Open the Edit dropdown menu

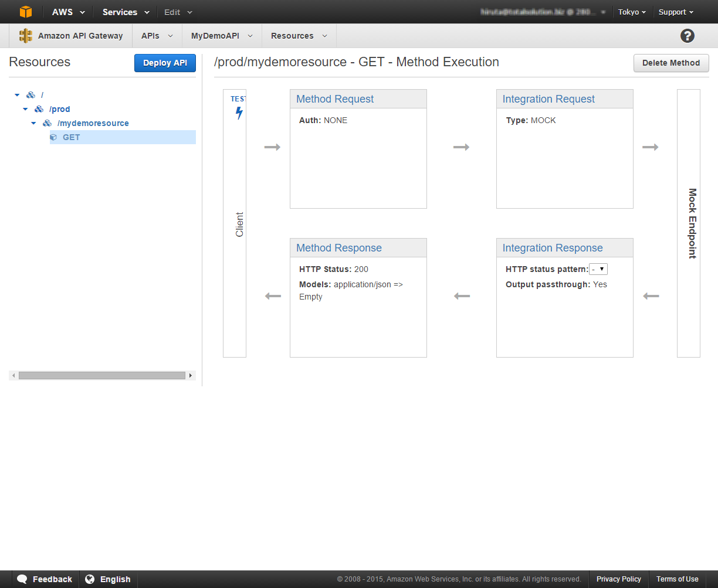pyautogui.click(x=178, y=12)
